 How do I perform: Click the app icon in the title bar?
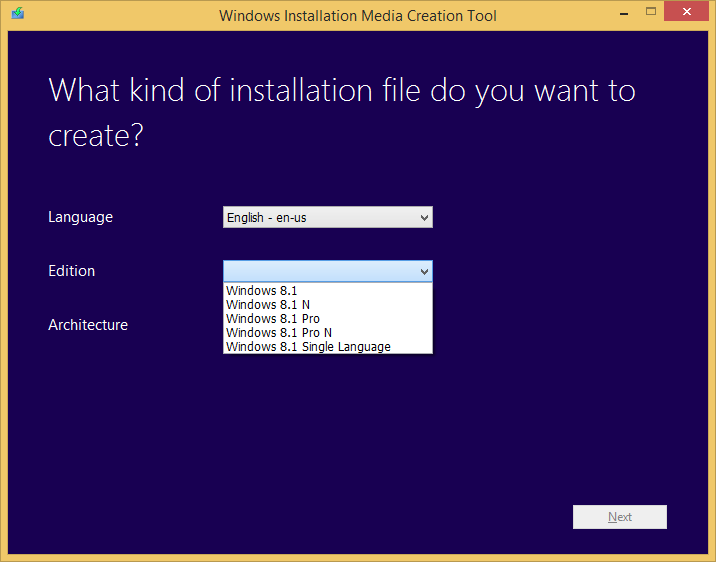(x=17, y=15)
